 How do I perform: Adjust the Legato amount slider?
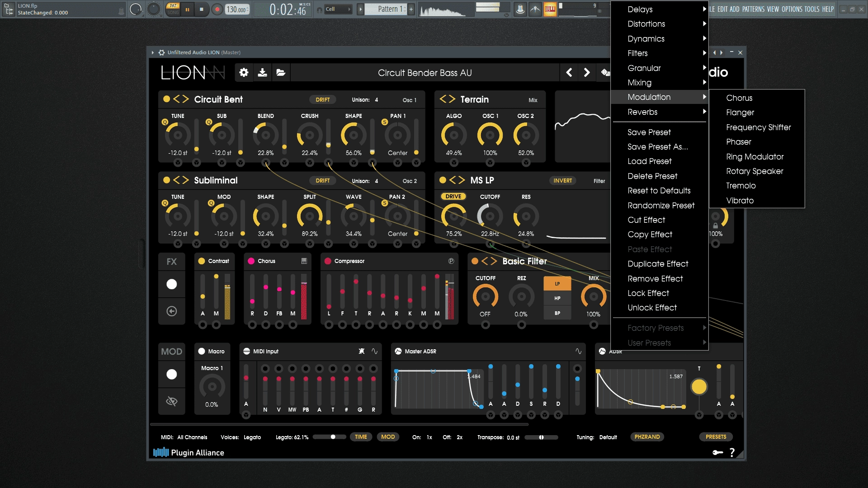pos(329,437)
